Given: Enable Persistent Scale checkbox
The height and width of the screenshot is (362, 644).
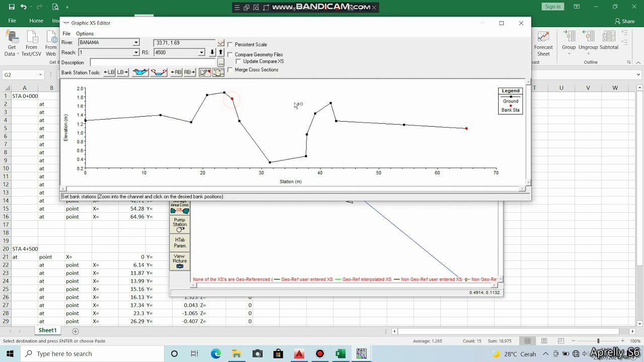Looking at the screenshot, I should tap(230, 44).
